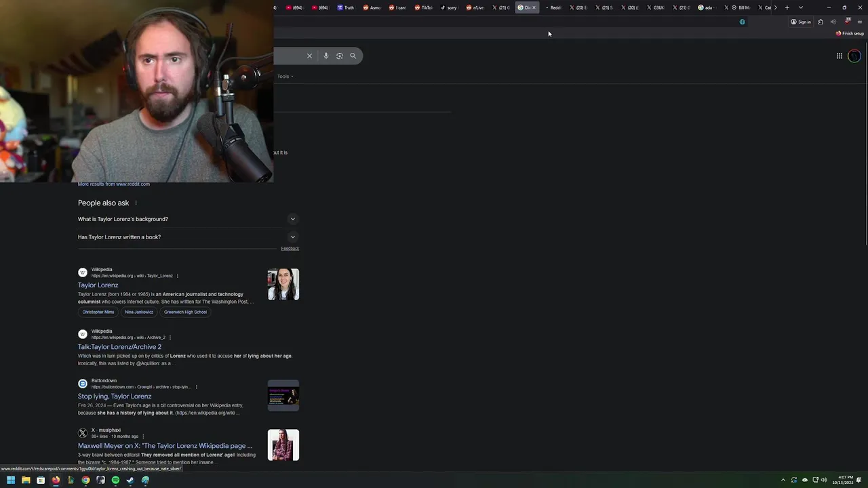This screenshot has width=868, height=488.
Task: Open Spotify from the taskbar
Action: click(x=115, y=480)
